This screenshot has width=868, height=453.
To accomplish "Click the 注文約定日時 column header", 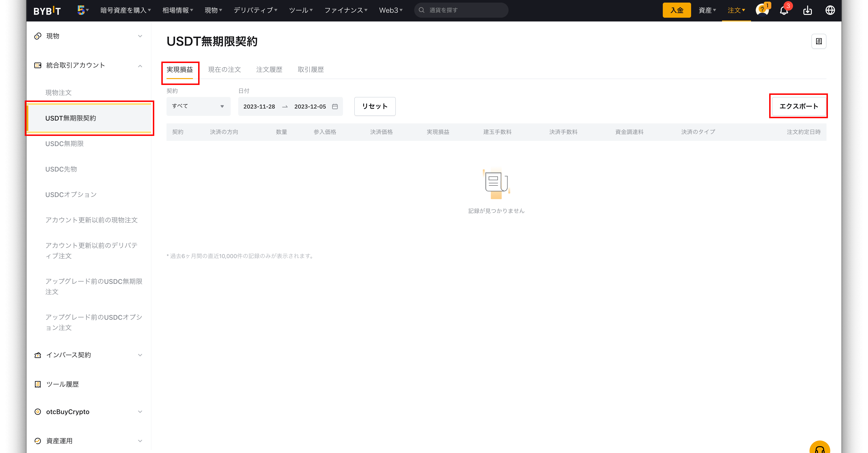I will click(804, 132).
